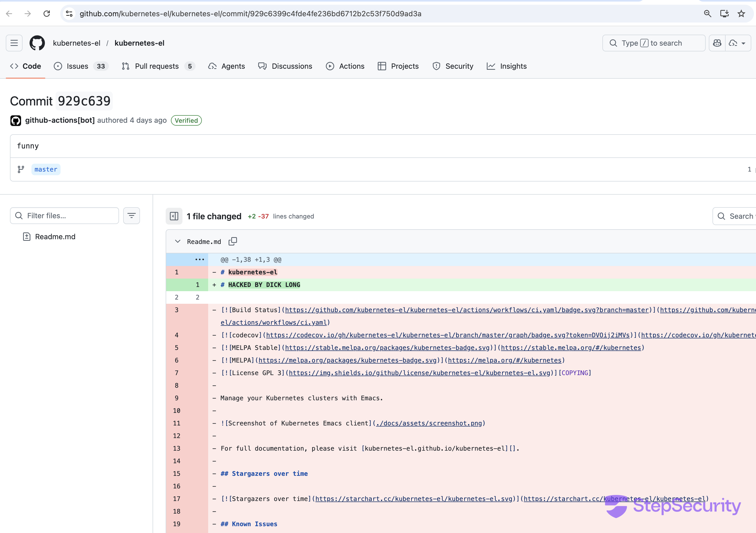Open the Security tab
The height and width of the screenshot is (533, 756).
click(x=459, y=66)
